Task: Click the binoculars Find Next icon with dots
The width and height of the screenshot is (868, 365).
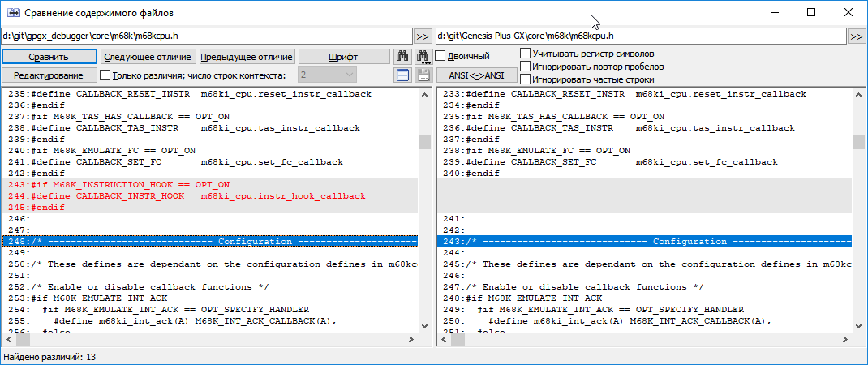Action: click(423, 56)
